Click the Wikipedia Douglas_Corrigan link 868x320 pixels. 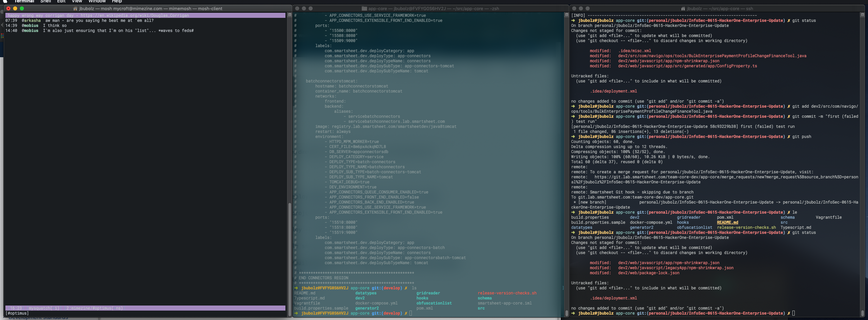tap(135, 15)
